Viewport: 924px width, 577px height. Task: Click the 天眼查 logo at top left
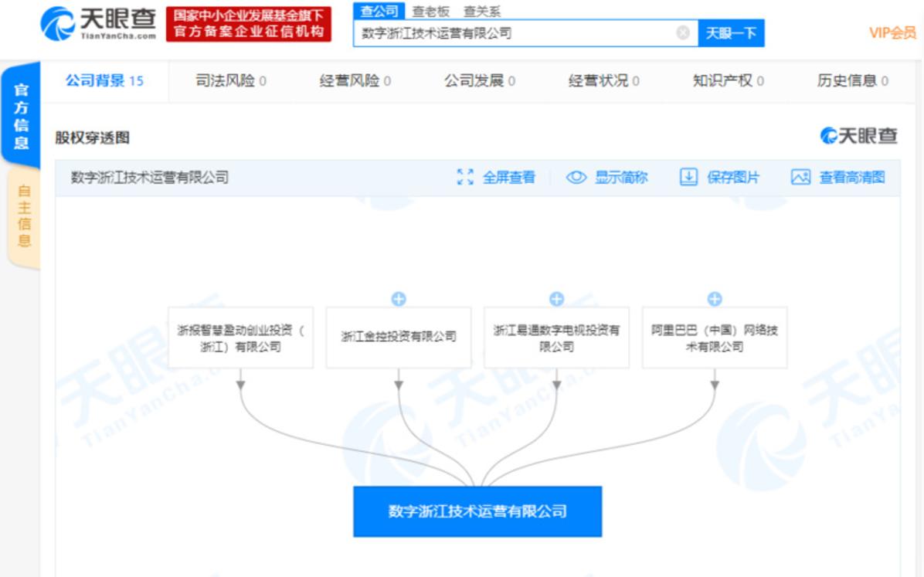click(98, 24)
